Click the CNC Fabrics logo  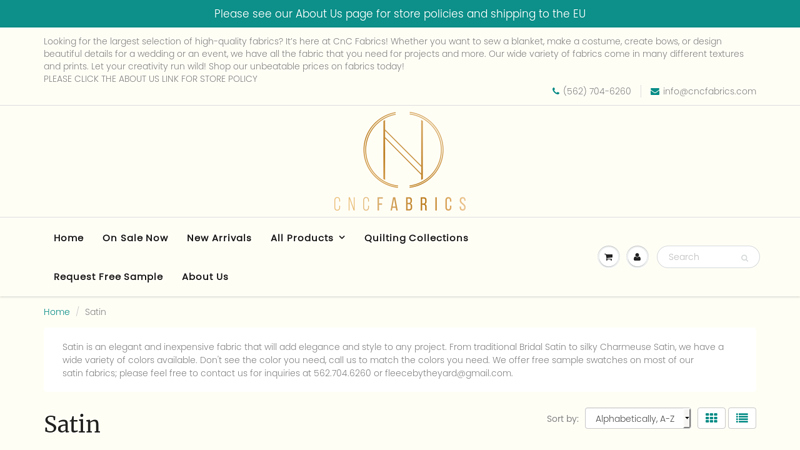400,161
